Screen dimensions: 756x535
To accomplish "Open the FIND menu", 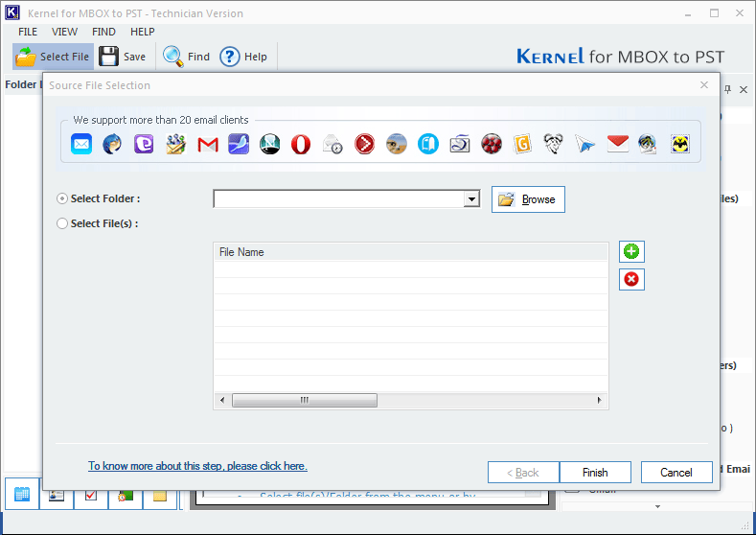I will click(x=103, y=32).
